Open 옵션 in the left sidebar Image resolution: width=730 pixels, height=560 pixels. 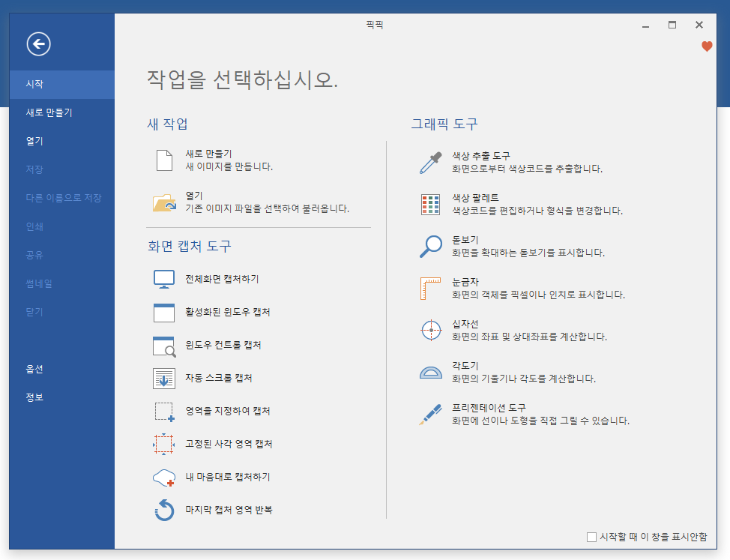point(62,369)
